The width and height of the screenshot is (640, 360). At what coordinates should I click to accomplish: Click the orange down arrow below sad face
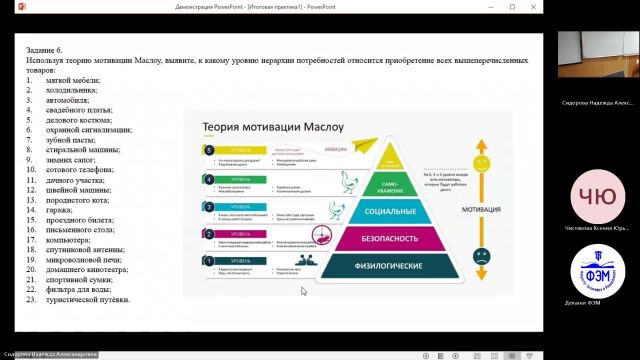482,273
